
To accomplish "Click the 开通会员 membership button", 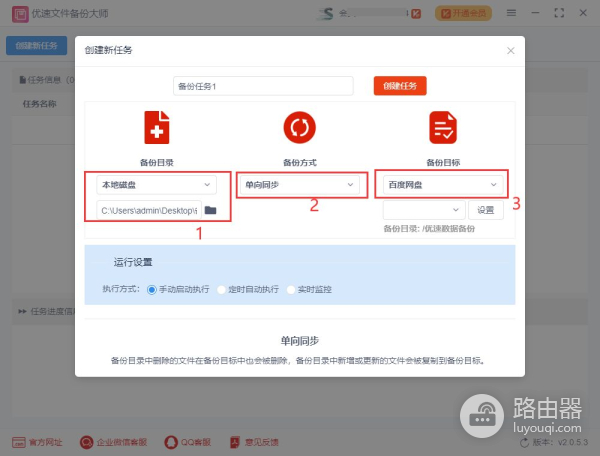I will coord(463,13).
